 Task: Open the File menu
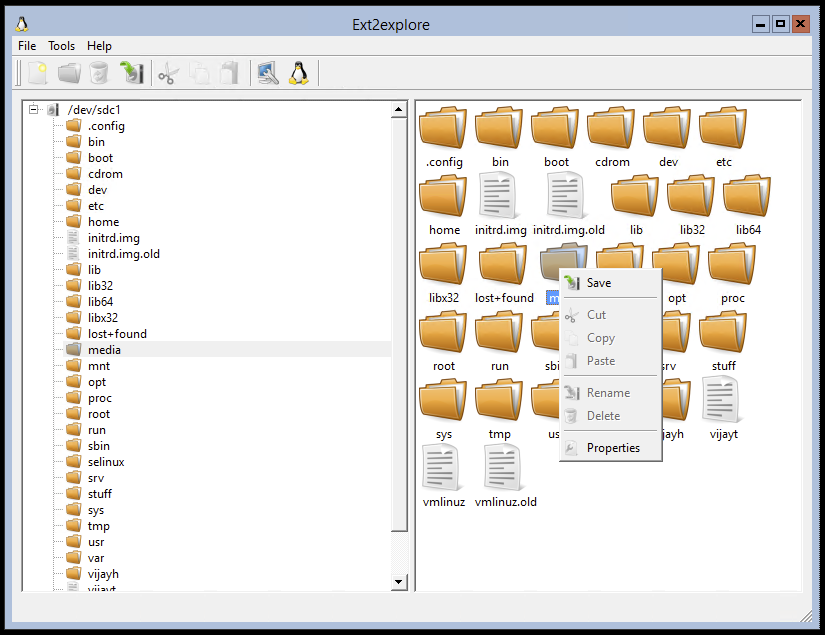[27, 46]
